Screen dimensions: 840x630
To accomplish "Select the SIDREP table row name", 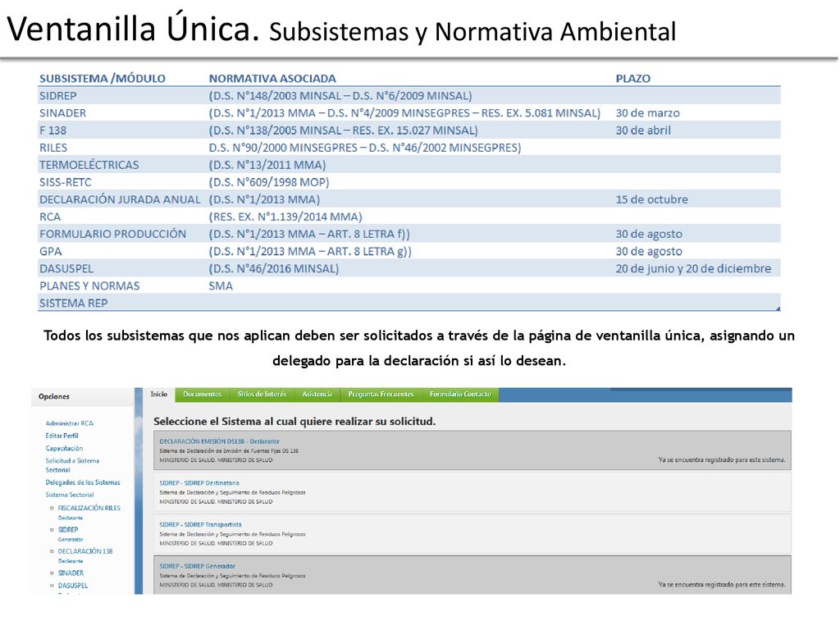I will (x=58, y=96).
